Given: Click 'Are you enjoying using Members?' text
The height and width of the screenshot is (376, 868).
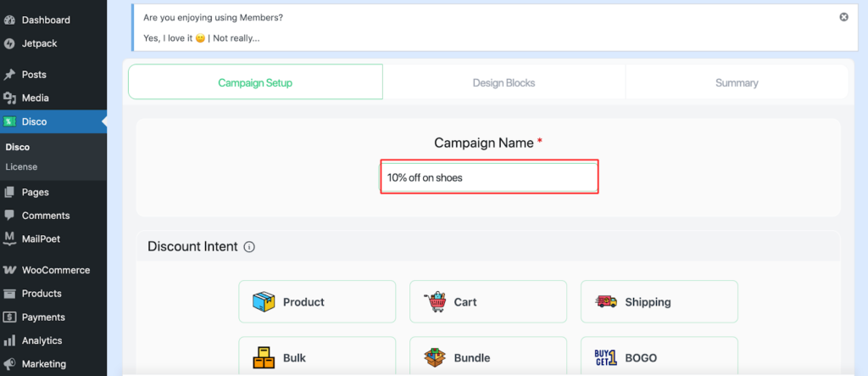Looking at the screenshot, I should click(x=213, y=18).
